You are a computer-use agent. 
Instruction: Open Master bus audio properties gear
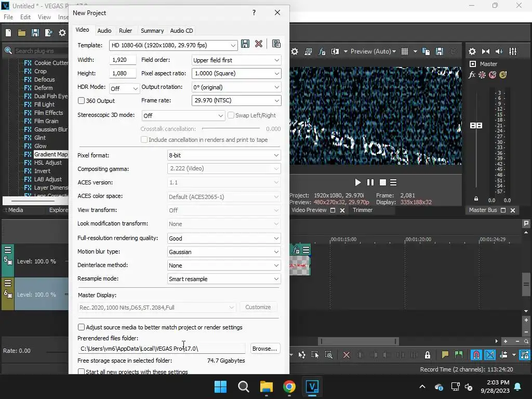tap(472, 51)
